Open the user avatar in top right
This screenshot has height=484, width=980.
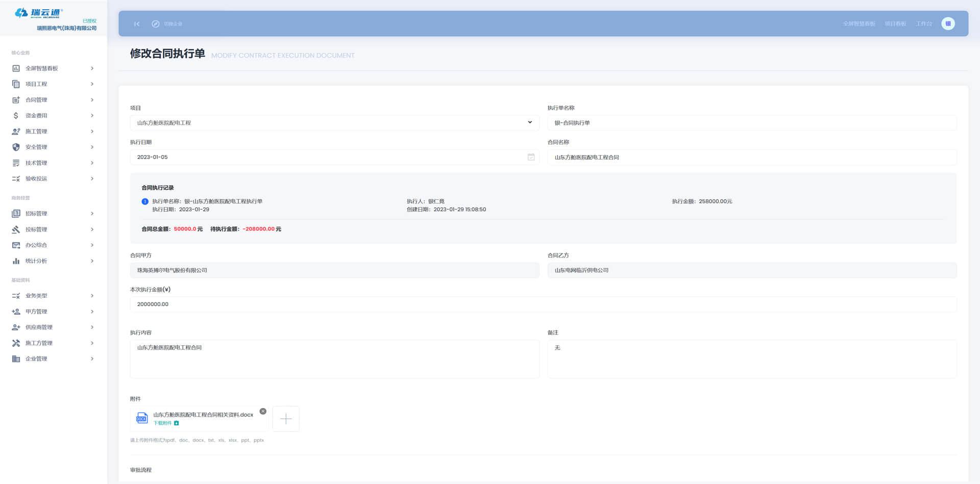(x=948, y=23)
